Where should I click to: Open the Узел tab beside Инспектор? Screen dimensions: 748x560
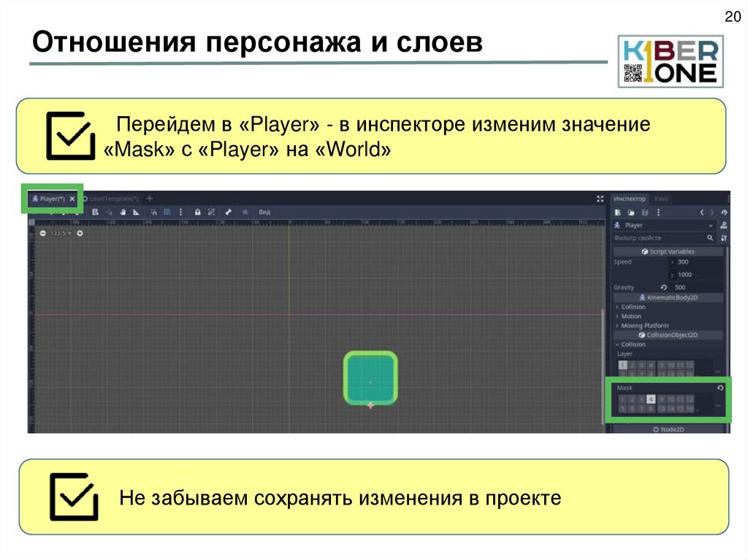coord(660,199)
